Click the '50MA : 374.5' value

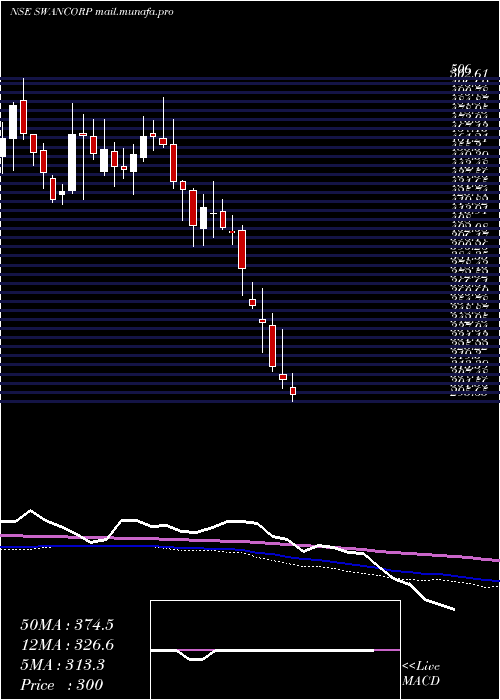click(x=67, y=625)
